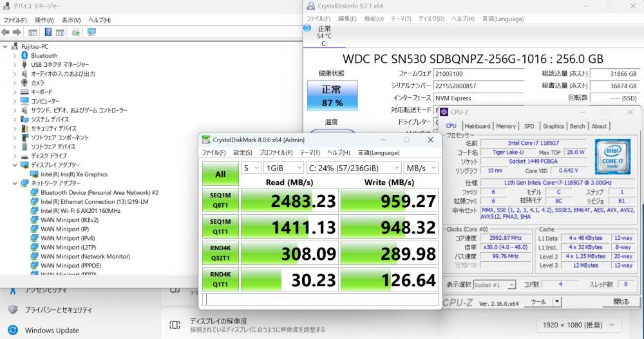The width and height of the screenshot is (644, 339).
Task: Click the ディスプレイの解像度 setting icon
Action: 175,325
